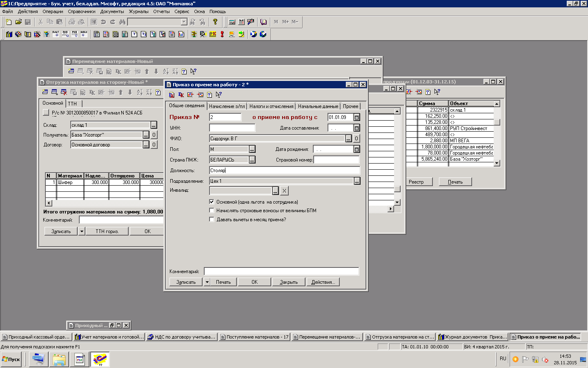Viewport: 588px width, 368px height.
Task: Open the syntax assistant book icon
Action: pos(264,22)
